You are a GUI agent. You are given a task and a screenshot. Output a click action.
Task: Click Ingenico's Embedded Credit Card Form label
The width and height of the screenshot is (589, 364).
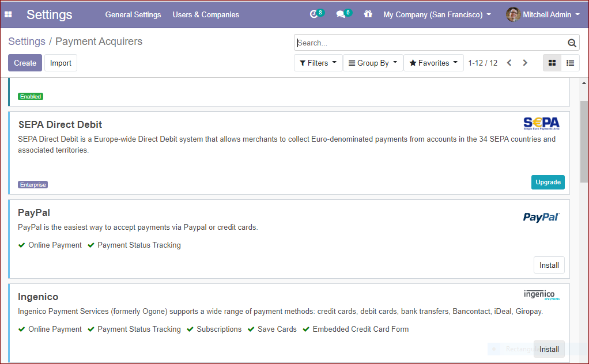pyautogui.click(x=361, y=329)
